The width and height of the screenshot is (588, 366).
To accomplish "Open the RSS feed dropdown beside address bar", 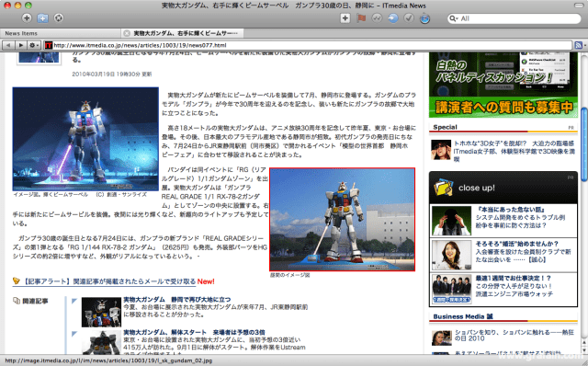I will 580,45.
